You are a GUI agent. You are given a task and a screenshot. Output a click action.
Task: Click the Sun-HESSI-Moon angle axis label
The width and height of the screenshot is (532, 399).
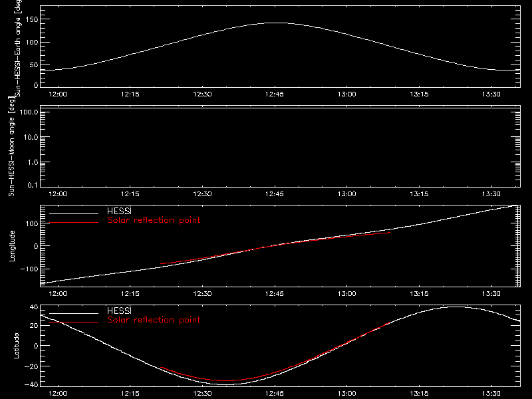click(11, 146)
